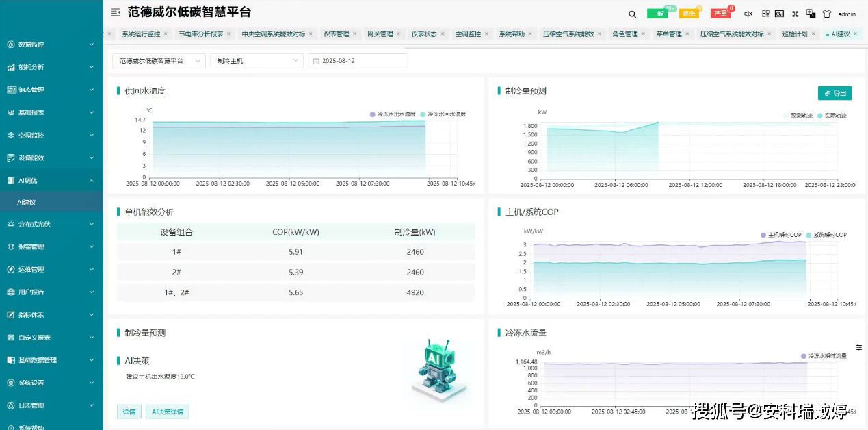868x430 pixels.
Task: Click the AI决策详情 button
Action: click(x=167, y=412)
